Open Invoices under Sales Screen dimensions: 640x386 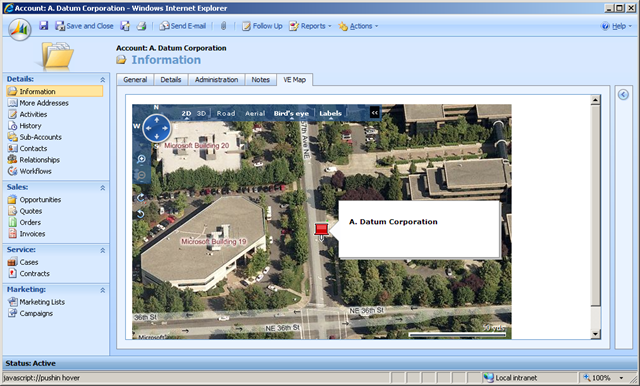pyautogui.click(x=27, y=234)
